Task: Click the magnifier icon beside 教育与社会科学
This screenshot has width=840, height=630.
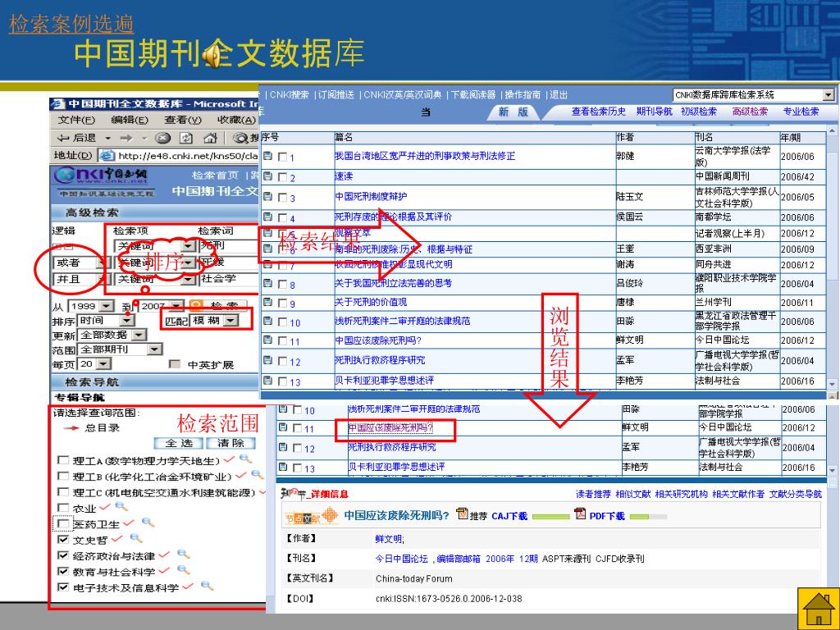Action: (183, 570)
